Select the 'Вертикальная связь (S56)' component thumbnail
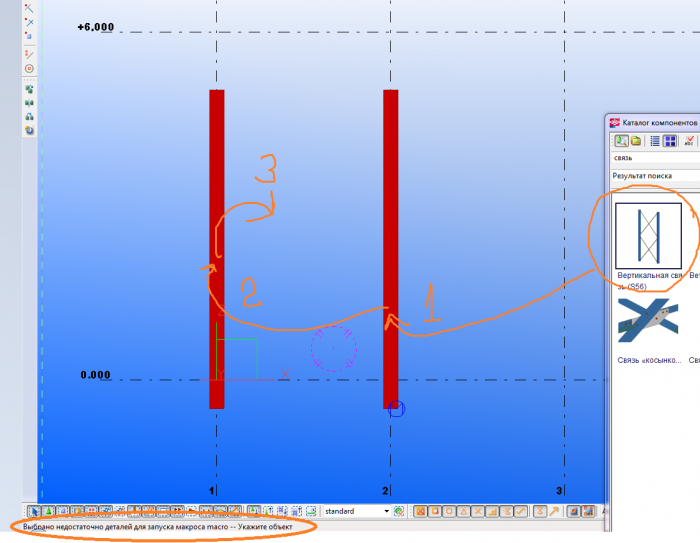 649,236
